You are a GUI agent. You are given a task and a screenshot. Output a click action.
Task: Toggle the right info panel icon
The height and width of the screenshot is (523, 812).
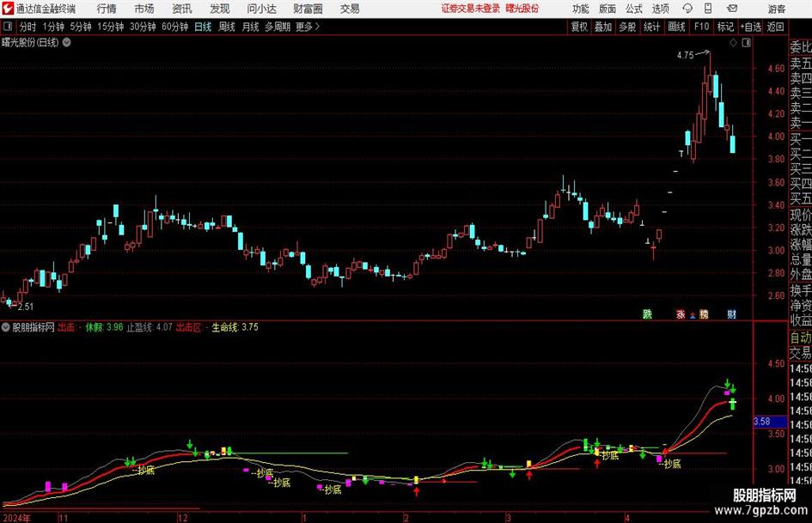pos(746,43)
